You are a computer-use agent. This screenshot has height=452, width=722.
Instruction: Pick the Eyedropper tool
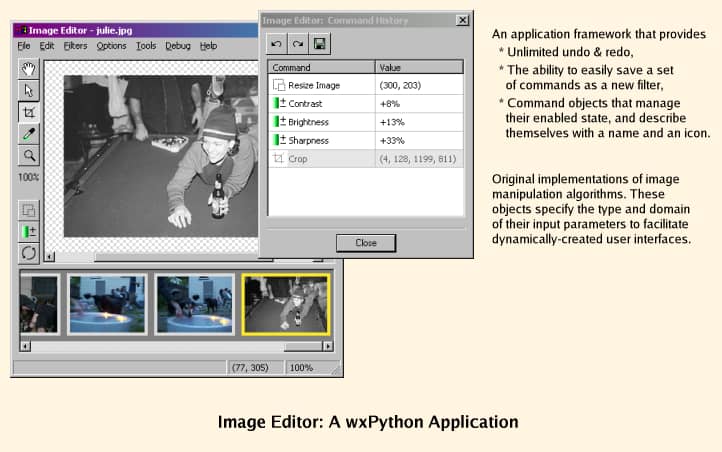29,134
